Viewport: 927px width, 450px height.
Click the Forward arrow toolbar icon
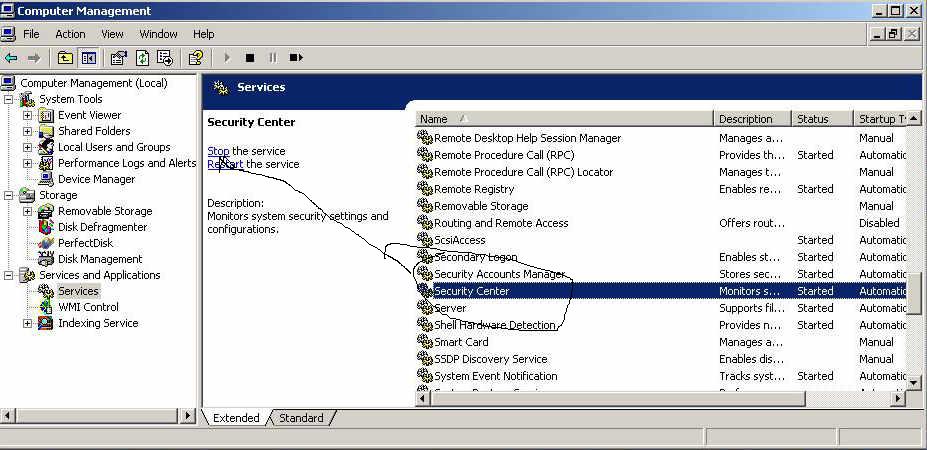34,57
